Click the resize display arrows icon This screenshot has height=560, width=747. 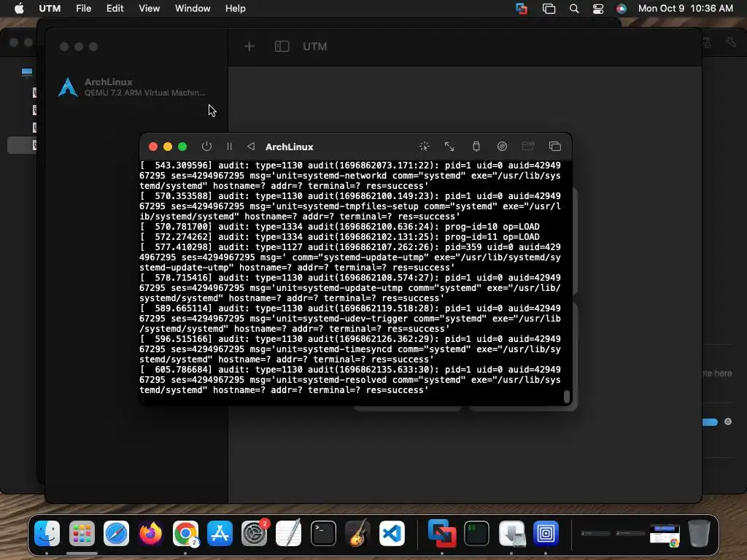click(449, 146)
